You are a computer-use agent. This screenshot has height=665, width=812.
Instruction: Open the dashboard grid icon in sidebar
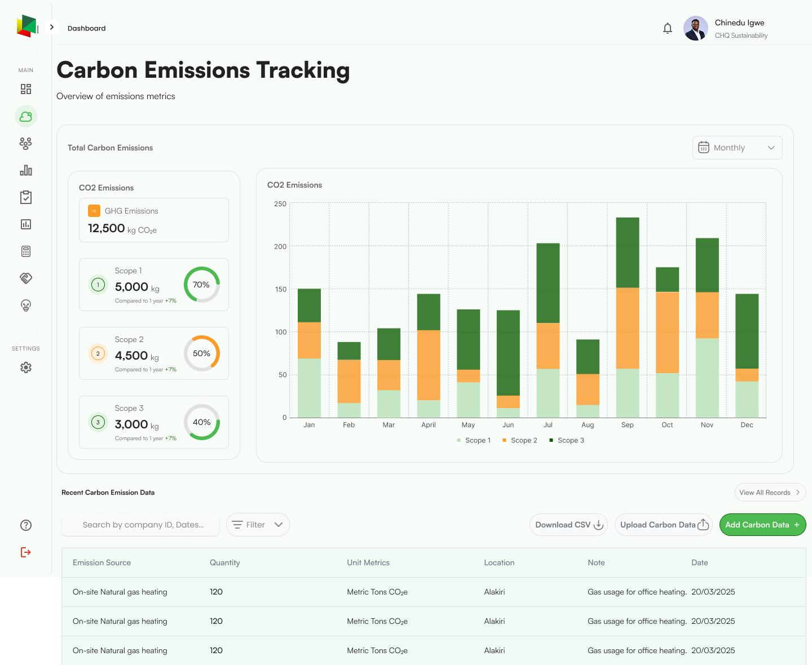pos(26,89)
